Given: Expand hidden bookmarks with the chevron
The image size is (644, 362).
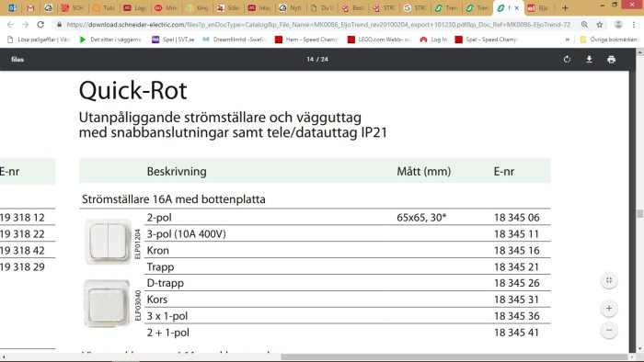Looking at the screenshot, I should 568,40.
